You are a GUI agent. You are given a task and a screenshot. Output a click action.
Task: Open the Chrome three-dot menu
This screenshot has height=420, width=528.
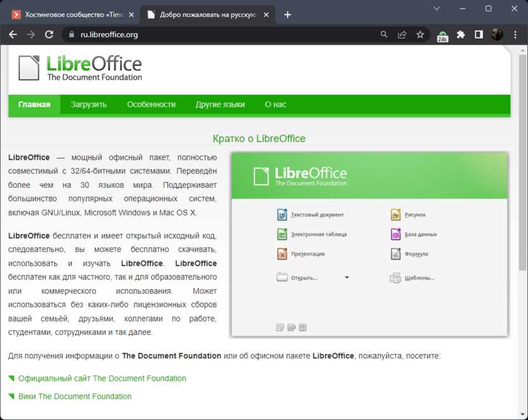(x=515, y=34)
